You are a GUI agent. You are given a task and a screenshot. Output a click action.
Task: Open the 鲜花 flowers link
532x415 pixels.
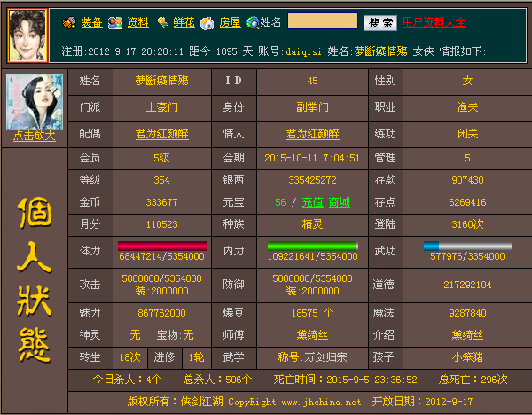click(184, 22)
